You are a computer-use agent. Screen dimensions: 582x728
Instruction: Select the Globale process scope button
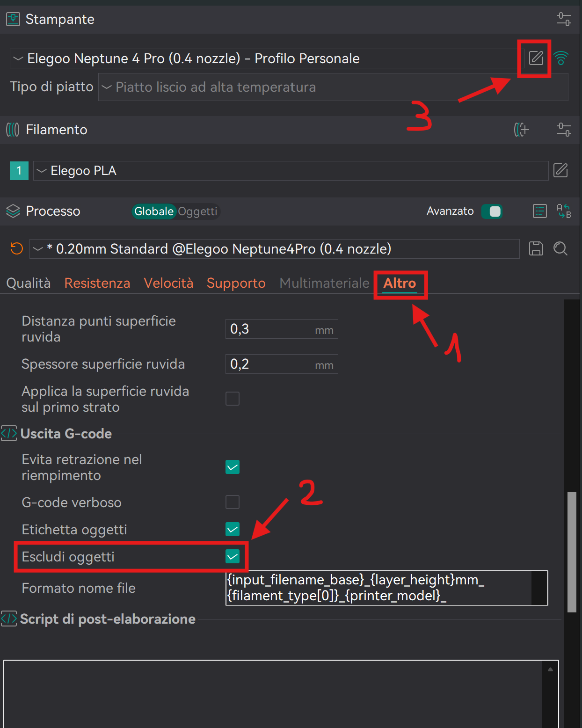click(154, 211)
